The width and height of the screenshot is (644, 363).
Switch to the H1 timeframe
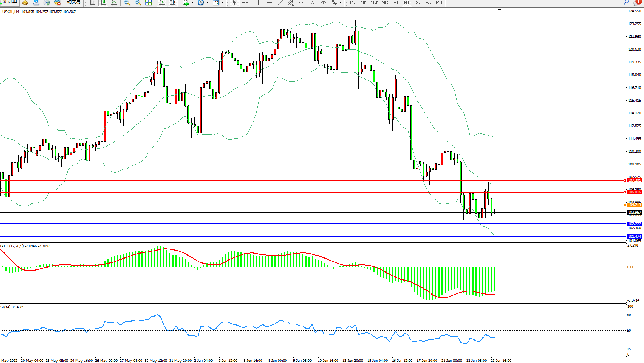point(396,3)
